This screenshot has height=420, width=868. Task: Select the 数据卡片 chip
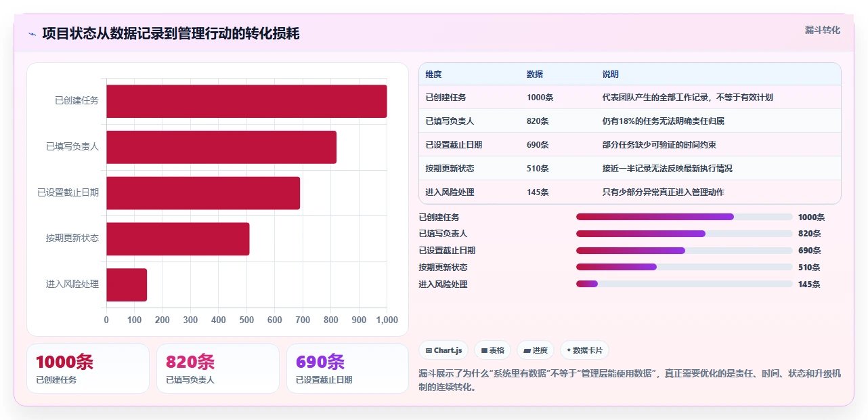pyautogui.click(x=584, y=350)
